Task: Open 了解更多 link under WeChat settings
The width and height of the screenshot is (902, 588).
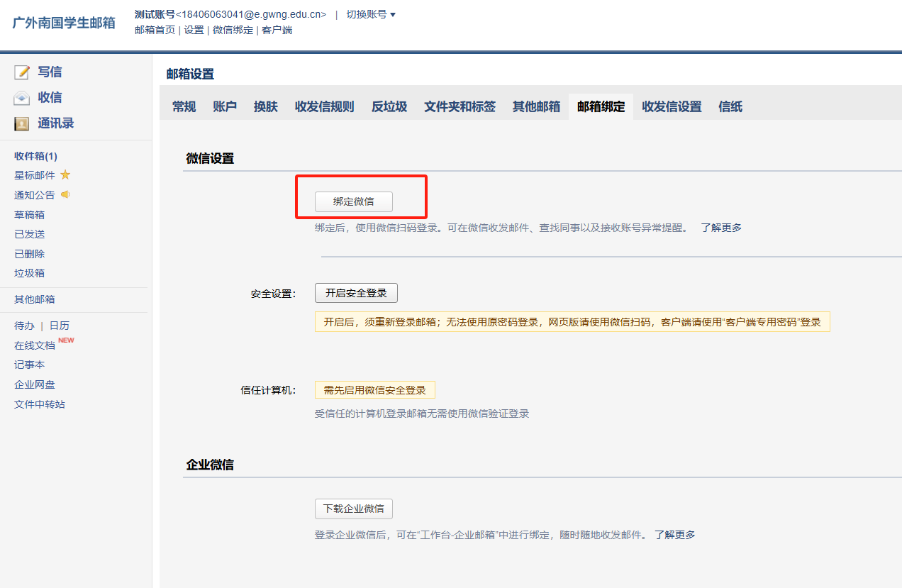Action: [721, 228]
